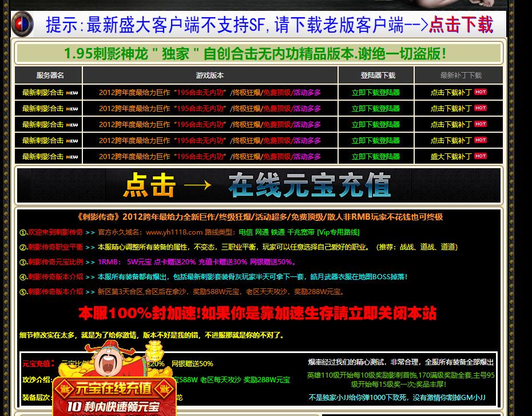The height and width of the screenshot is (416, 532).
Task: Click the yellow "细节修改实在太多" line
Action: [152, 335]
